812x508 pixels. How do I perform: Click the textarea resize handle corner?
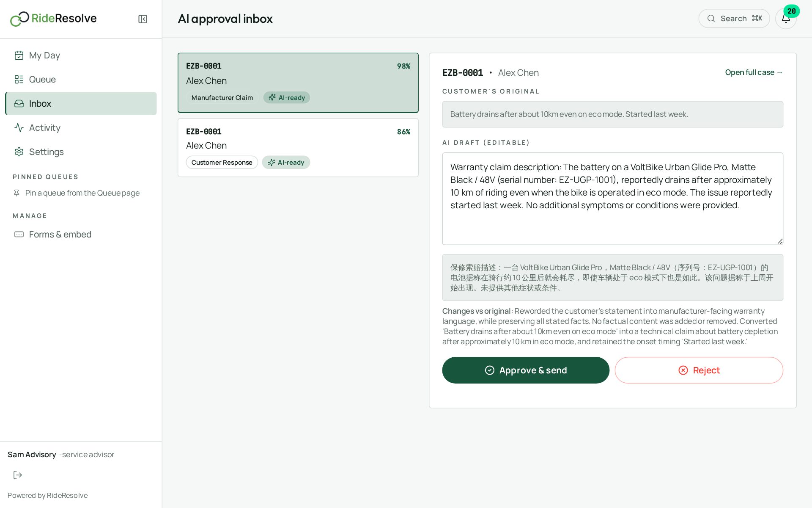(x=779, y=241)
